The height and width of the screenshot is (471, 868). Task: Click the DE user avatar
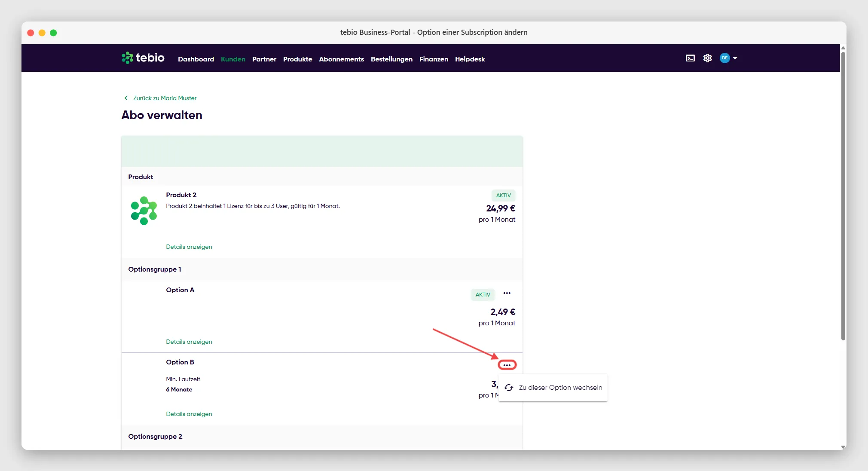[x=724, y=58]
